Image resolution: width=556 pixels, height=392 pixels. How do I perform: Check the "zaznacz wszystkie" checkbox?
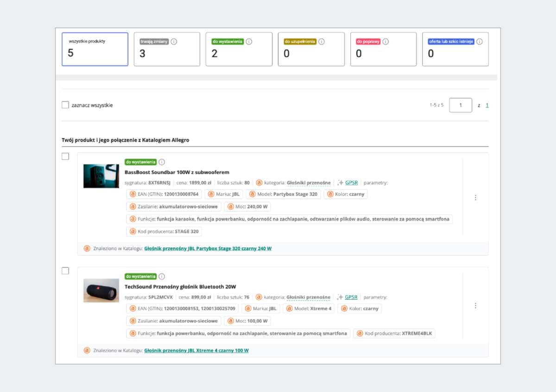[x=65, y=105]
